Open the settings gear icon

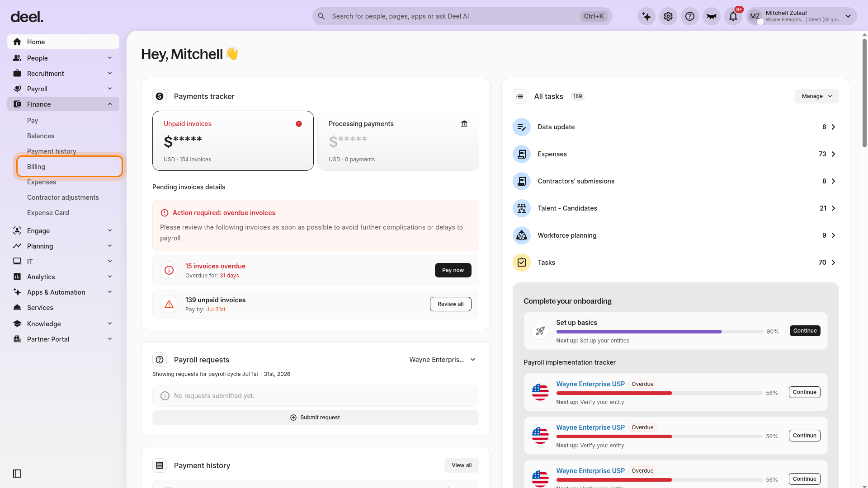point(668,16)
